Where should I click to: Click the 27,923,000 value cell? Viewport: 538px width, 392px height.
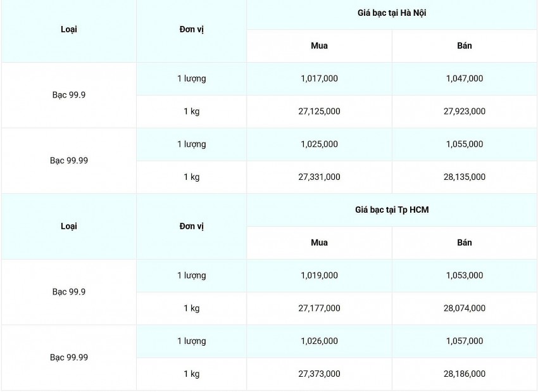tap(464, 111)
